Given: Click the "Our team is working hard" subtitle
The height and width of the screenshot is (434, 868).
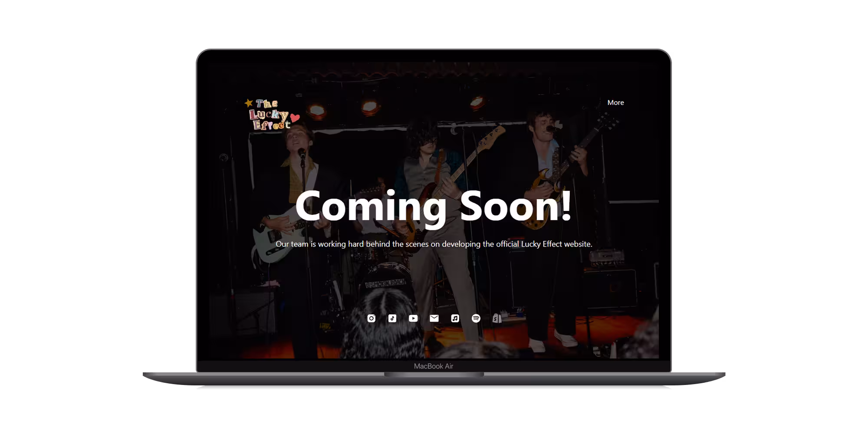Looking at the screenshot, I should pyautogui.click(x=434, y=244).
